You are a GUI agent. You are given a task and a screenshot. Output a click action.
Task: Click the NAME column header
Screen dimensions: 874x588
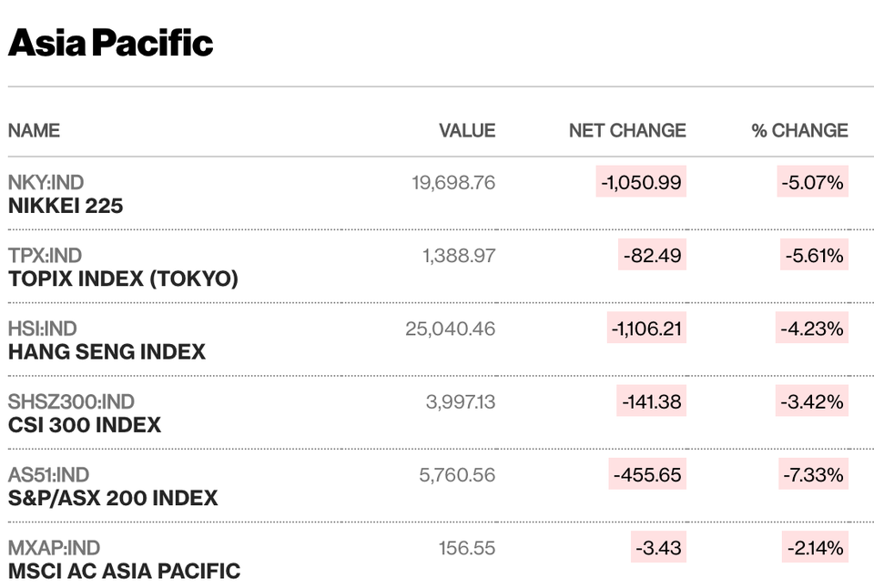[x=34, y=130]
